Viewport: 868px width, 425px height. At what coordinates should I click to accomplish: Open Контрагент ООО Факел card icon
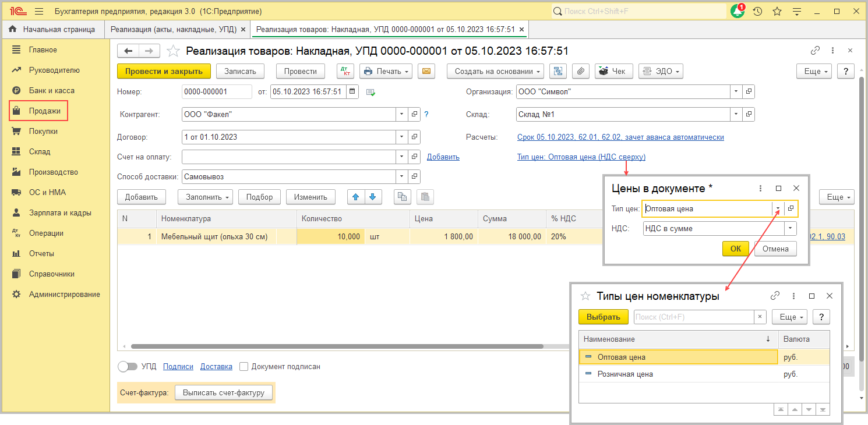pyautogui.click(x=414, y=114)
